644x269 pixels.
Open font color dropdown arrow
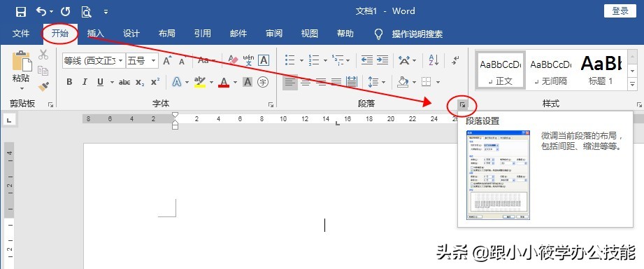click(x=236, y=82)
